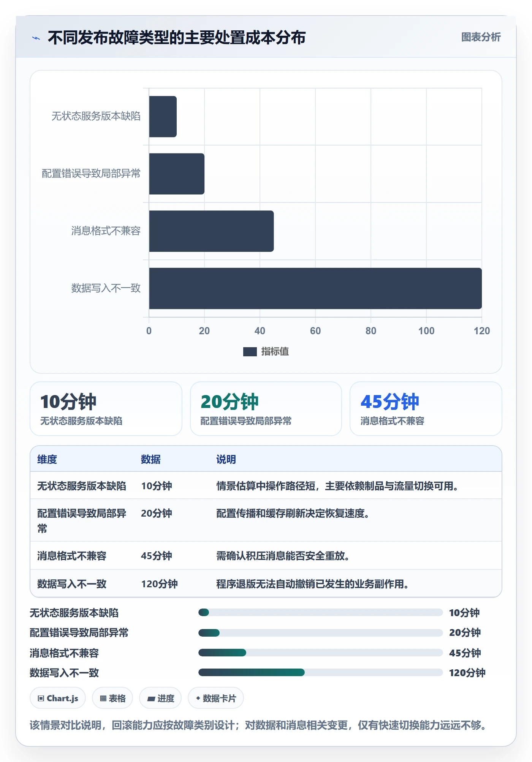Click the 配置错误导致局部异常 chart bar
Viewport: 532px width, 762px height.
tap(177, 174)
